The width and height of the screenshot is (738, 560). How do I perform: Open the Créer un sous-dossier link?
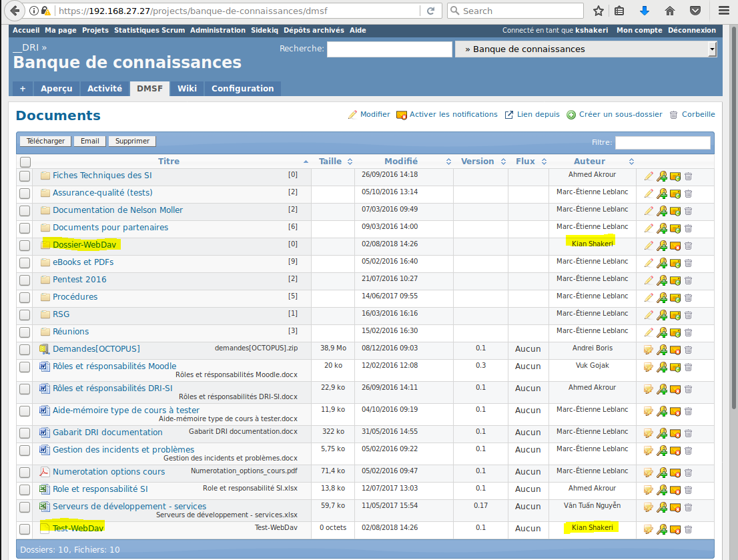tap(620, 114)
